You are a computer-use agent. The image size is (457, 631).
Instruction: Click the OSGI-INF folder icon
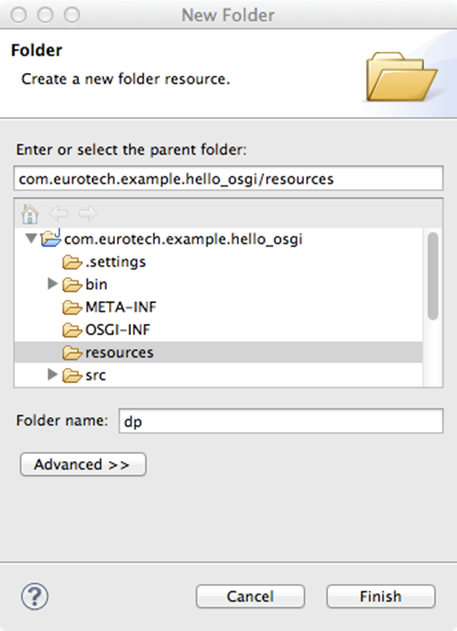(x=72, y=330)
